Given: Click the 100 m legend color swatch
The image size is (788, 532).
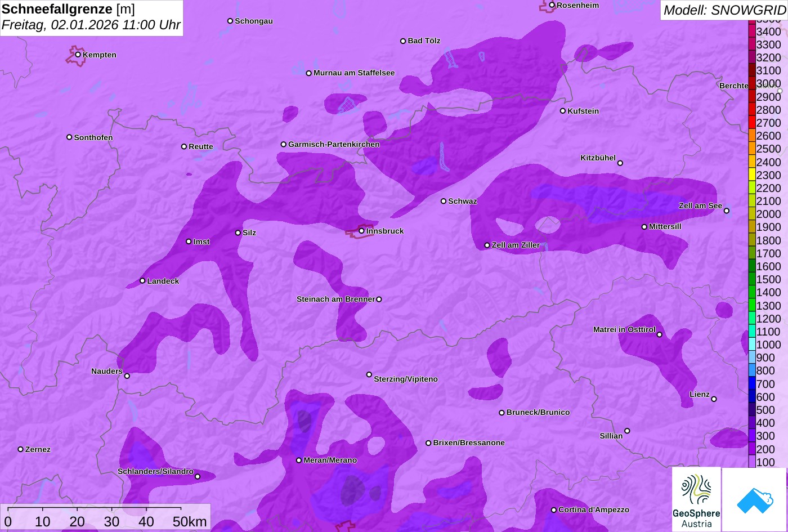Looking at the screenshot, I should point(752,462).
